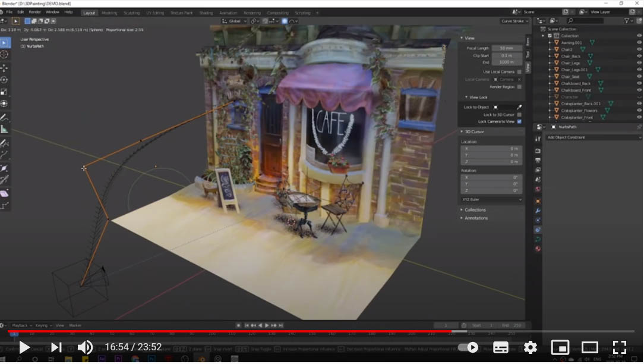Open the File menu
Viewport: 644px width, 364px height.
pyautogui.click(x=9, y=12)
